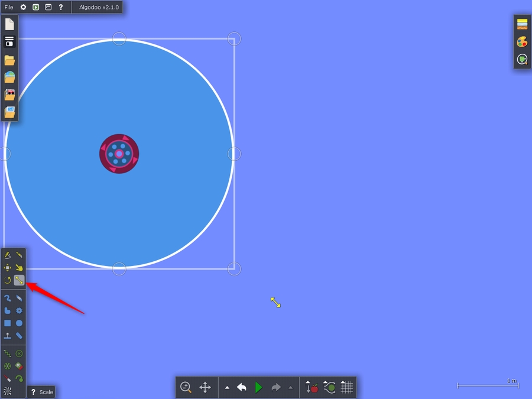The height and width of the screenshot is (399, 532).
Task: Start the simulation with Play
Action: pyautogui.click(x=258, y=387)
